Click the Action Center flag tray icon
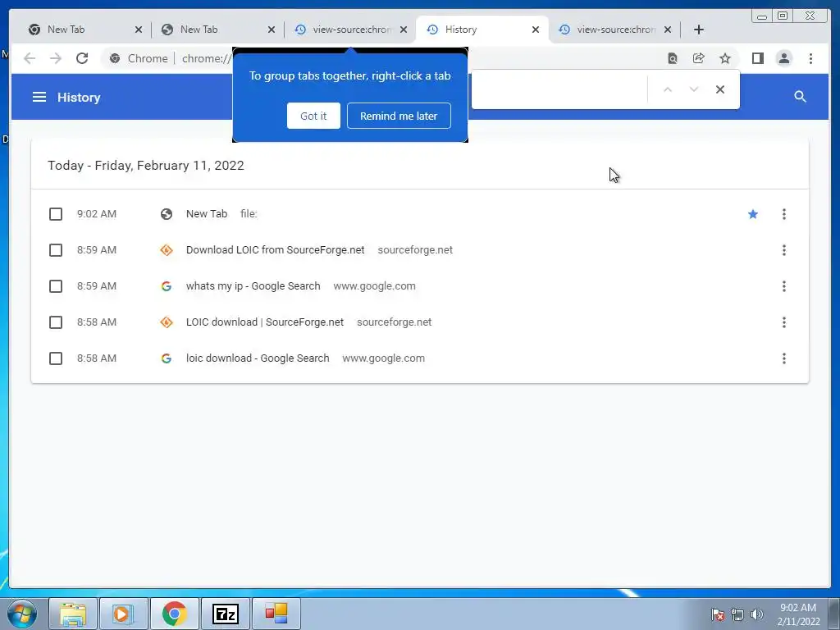 718,614
